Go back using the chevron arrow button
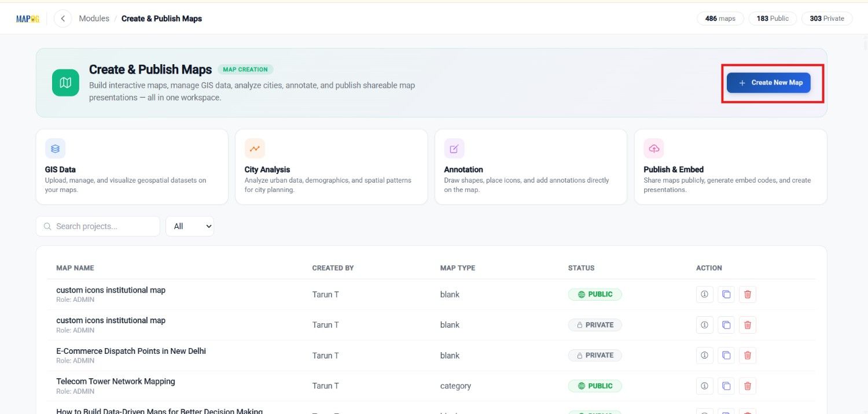 point(62,19)
